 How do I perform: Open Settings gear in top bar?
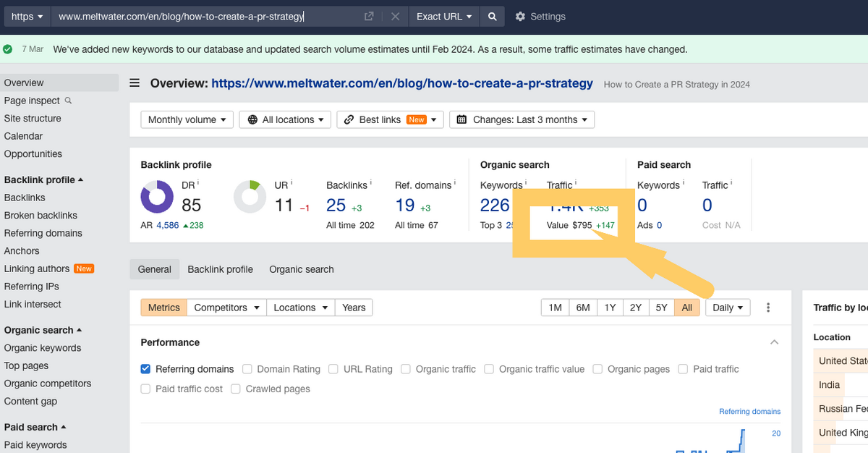pyautogui.click(x=520, y=16)
